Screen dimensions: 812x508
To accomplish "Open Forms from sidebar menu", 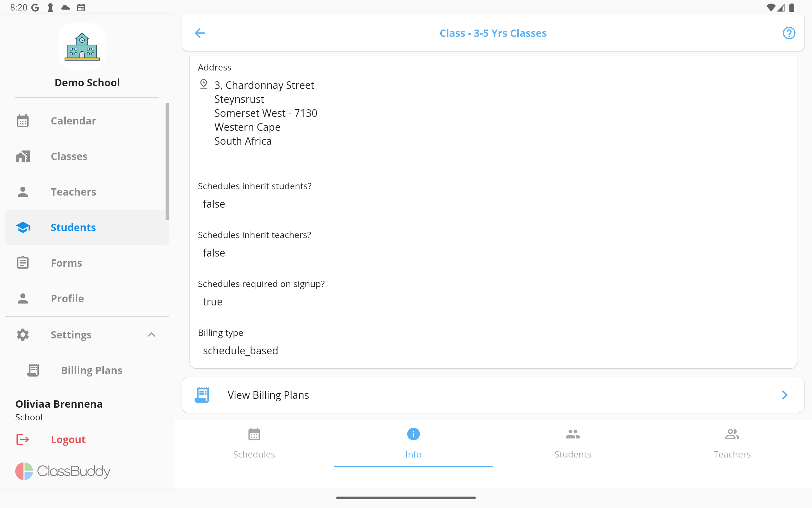I will (87, 263).
